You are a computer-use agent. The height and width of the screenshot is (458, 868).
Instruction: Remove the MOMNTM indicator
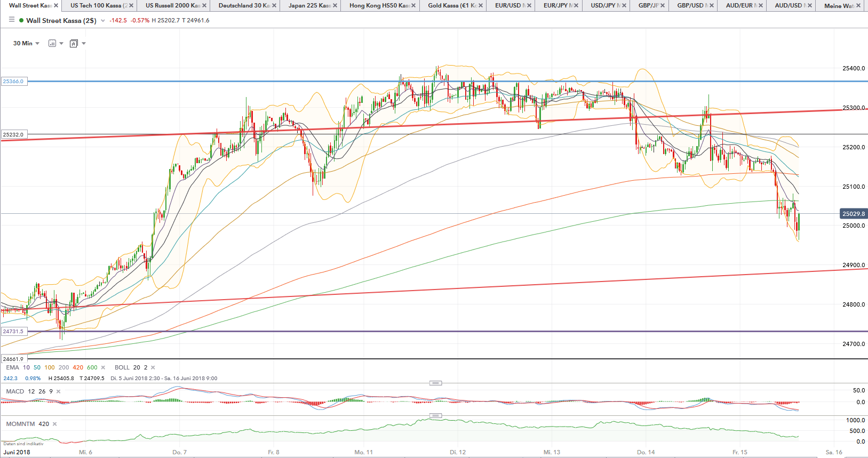[55, 424]
